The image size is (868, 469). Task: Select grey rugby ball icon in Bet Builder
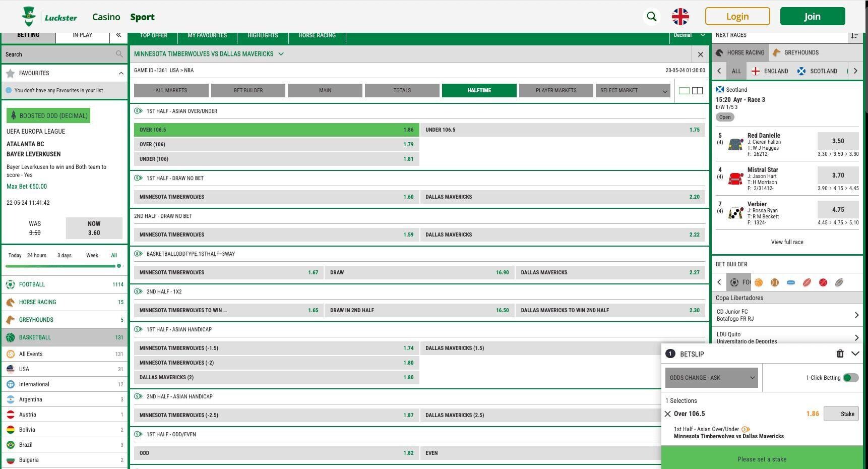pos(839,282)
